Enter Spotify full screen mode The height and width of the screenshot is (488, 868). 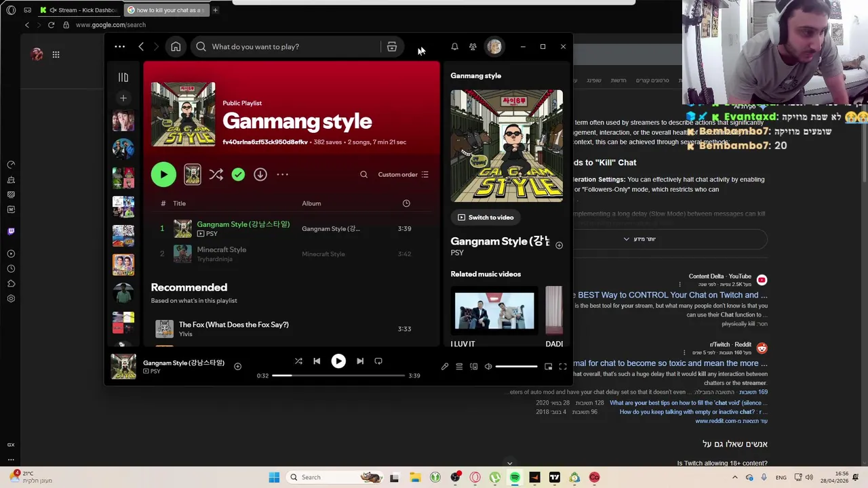(563, 367)
